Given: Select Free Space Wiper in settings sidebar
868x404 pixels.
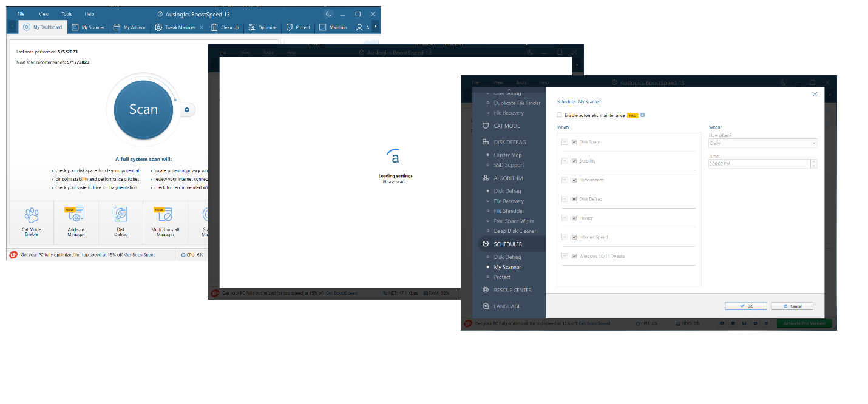Looking at the screenshot, I should click(x=514, y=221).
